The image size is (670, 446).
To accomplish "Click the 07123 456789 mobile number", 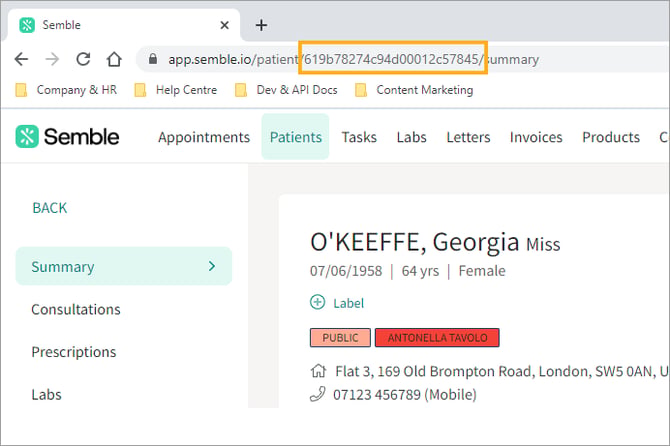I will (x=405, y=394).
